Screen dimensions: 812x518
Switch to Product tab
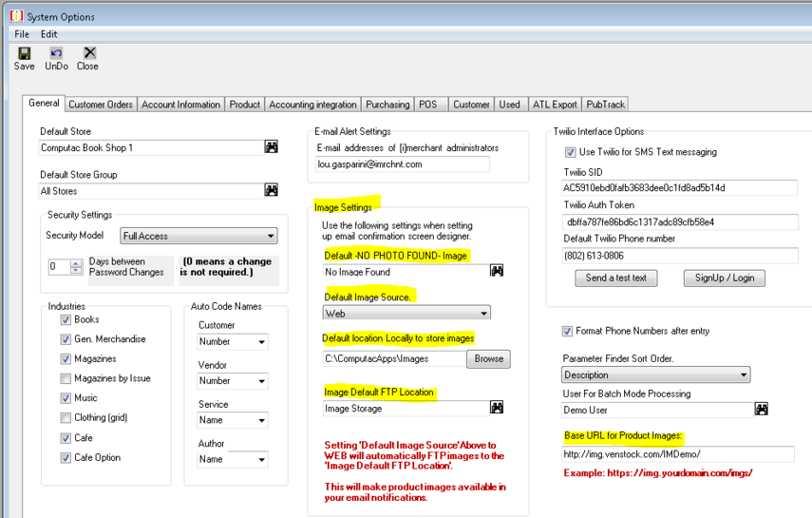click(x=244, y=105)
